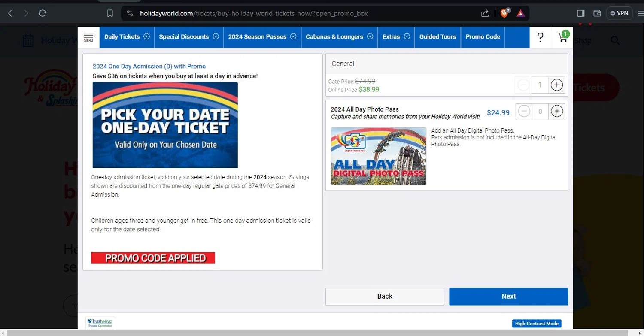Click the Photo Pass quantity field
Image resolution: width=644 pixels, height=336 pixels.
[540, 112]
